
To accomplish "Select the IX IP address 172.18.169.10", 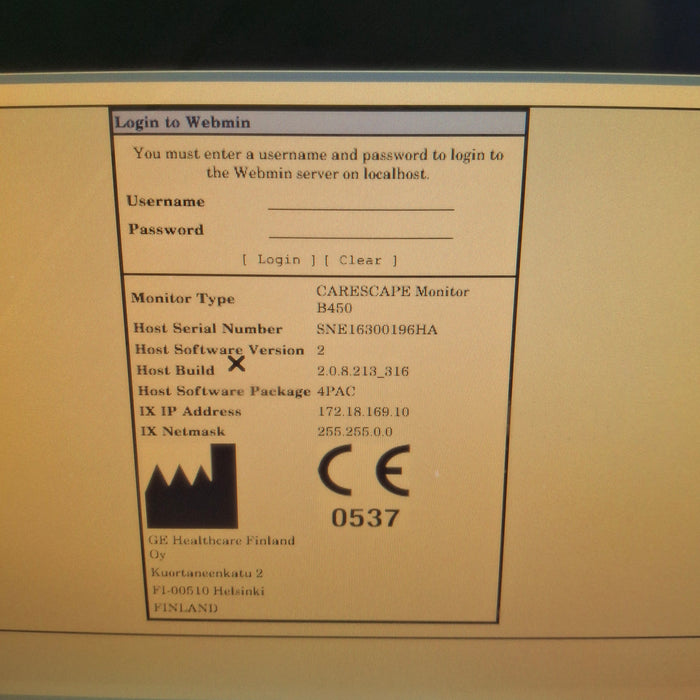I will click(x=362, y=412).
